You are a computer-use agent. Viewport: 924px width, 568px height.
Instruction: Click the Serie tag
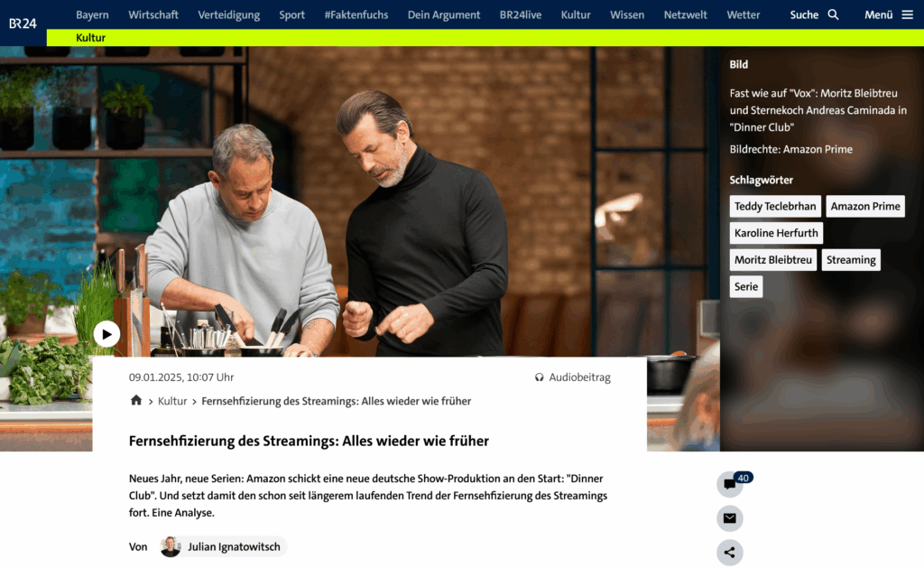click(x=746, y=286)
